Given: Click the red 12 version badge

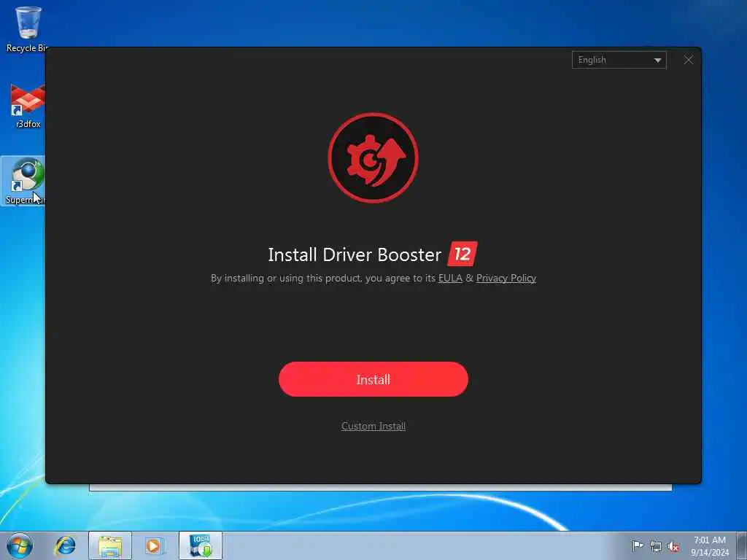Looking at the screenshot, I should (x=462, y=254).
